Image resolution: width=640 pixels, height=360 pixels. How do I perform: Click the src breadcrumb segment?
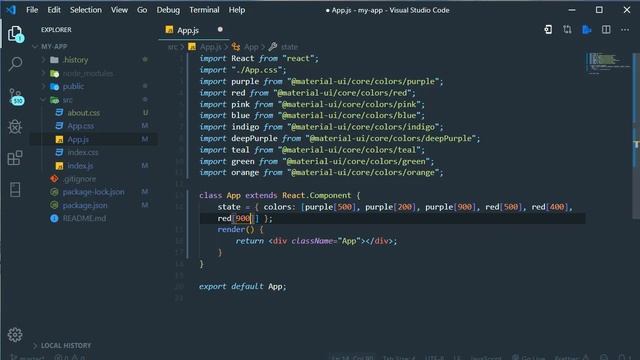(173, 47)
